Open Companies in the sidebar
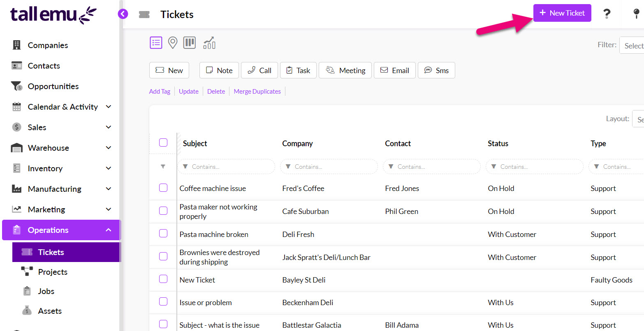Screen dimensions: 644x331 pyautogui.click(x=48, y=45)
